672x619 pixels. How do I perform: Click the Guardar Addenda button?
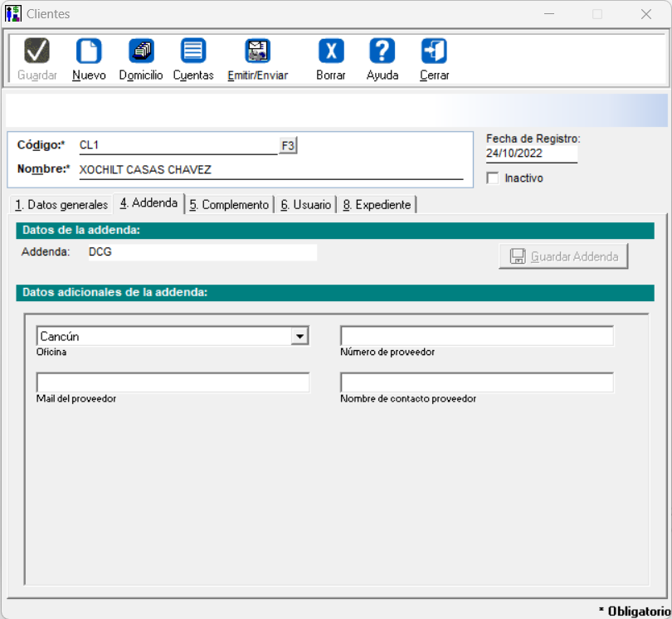pos(564,256)
